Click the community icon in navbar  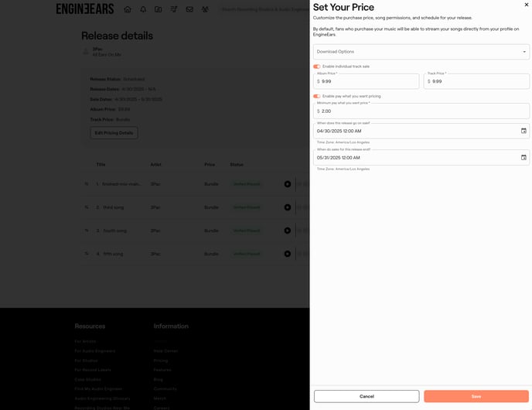[x=205, y=9]
